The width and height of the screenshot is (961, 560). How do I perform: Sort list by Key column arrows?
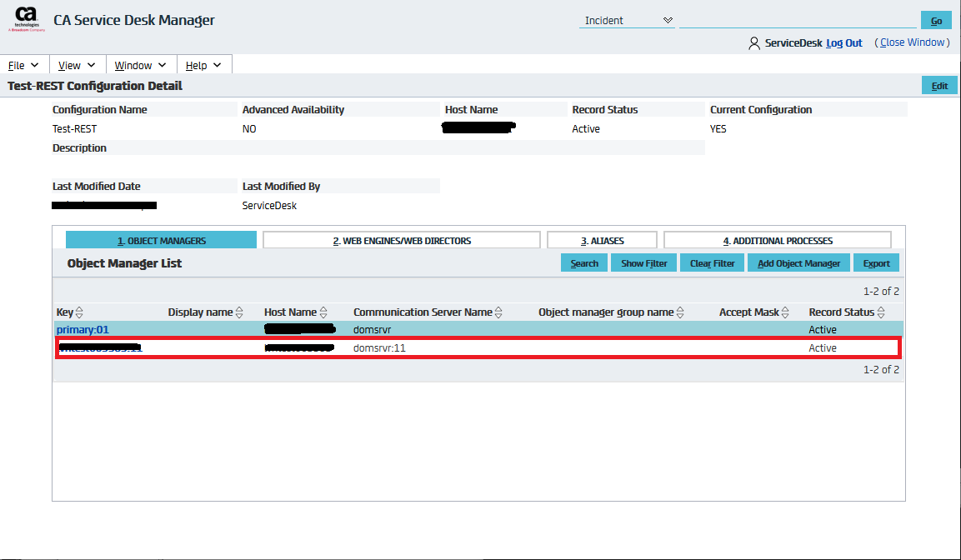(80, 312)
